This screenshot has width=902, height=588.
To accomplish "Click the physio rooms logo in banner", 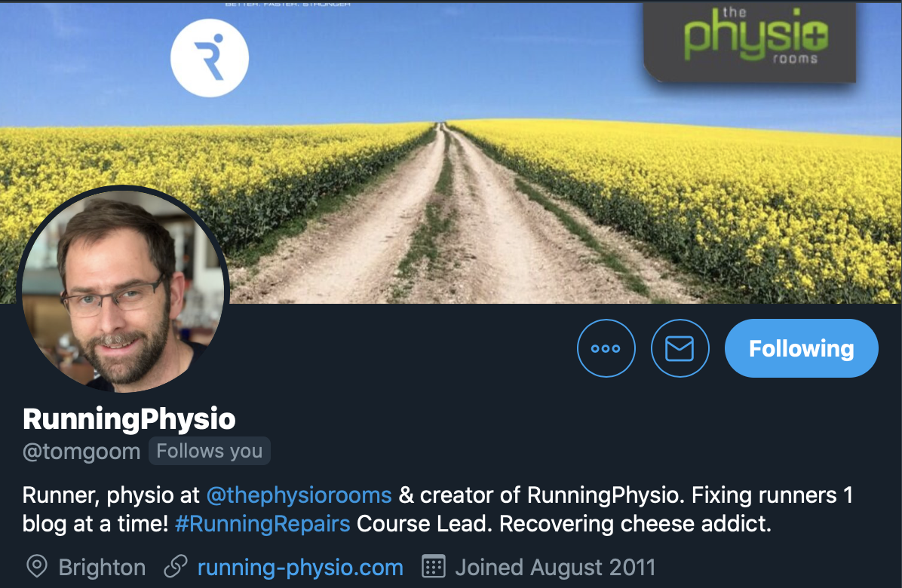I will click(x=750, y=41).
